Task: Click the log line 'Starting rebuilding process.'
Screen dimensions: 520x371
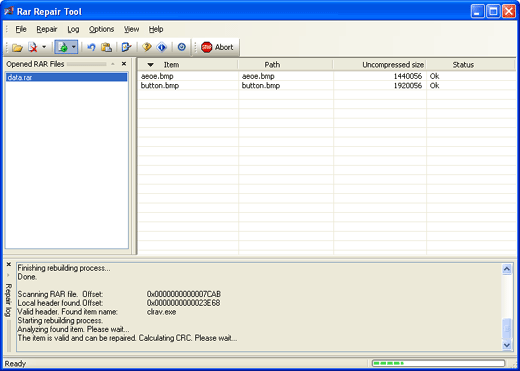Action: tap(60, 320)
